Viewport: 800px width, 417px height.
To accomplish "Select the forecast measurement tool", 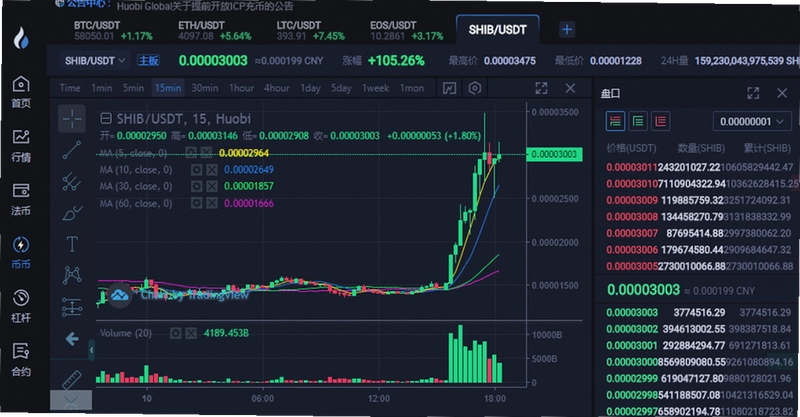I will [x=72, y=306].
